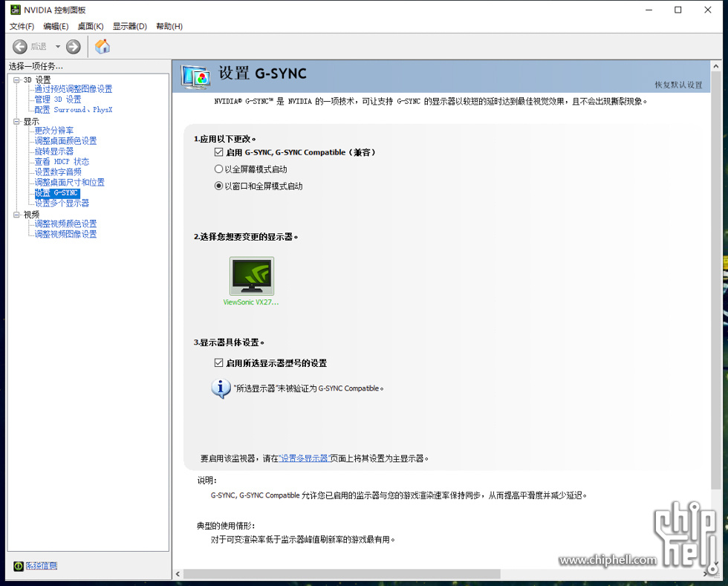Click the Forward arrow toolbar button
Viewport: 728px width, 586px height.
point(74,47)
